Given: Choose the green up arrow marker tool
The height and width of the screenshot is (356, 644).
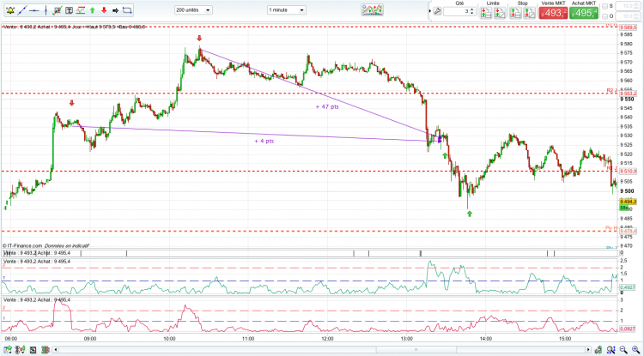Looking at the screenshot, I should (x=93, y=10).
